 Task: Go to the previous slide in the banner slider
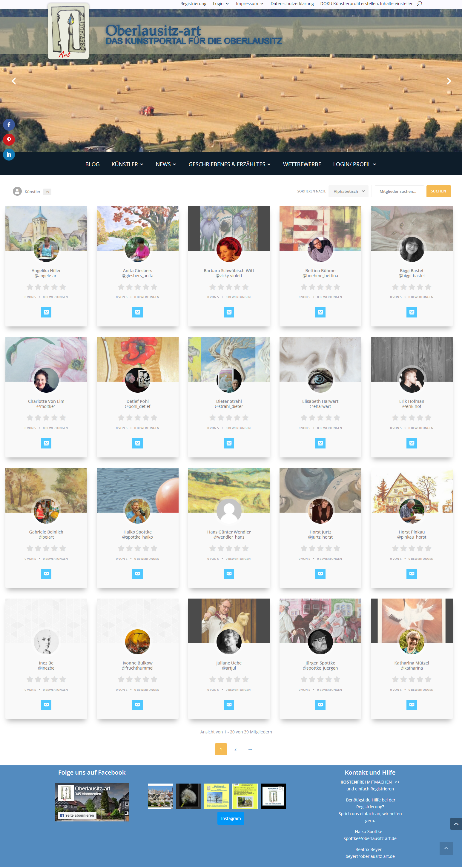point(14,81)
